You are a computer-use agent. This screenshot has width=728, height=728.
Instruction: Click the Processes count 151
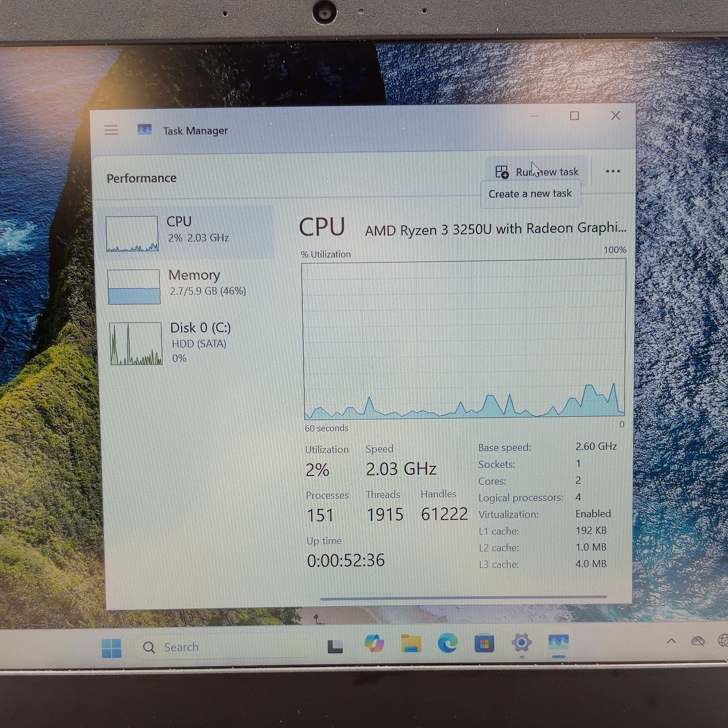click(320, 515)
